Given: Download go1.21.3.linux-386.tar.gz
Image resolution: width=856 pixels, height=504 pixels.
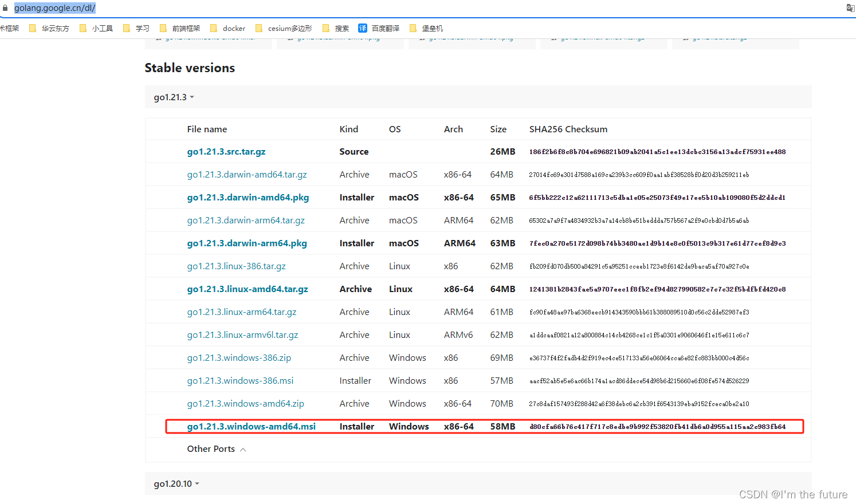Looking at the screenshot, I should click(x=236, y=266).
